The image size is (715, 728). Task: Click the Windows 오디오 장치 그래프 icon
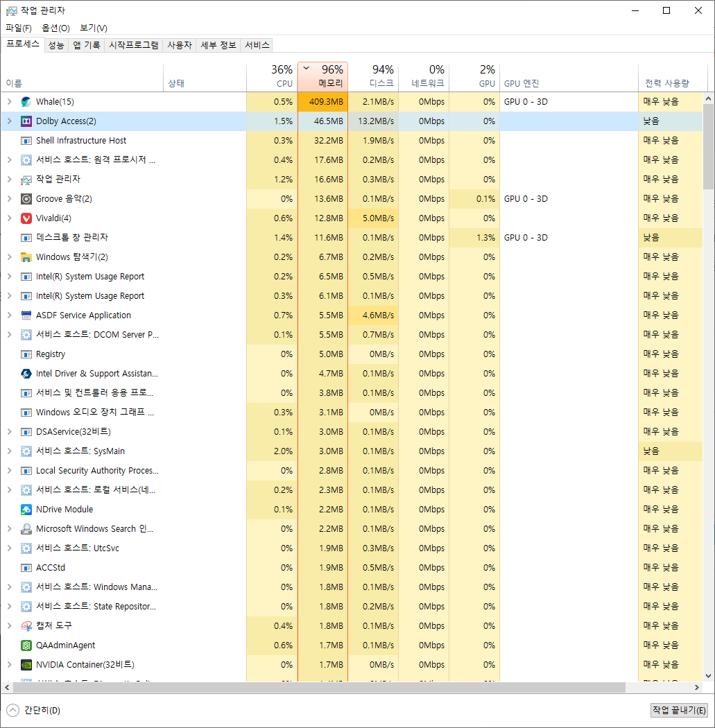26,413
